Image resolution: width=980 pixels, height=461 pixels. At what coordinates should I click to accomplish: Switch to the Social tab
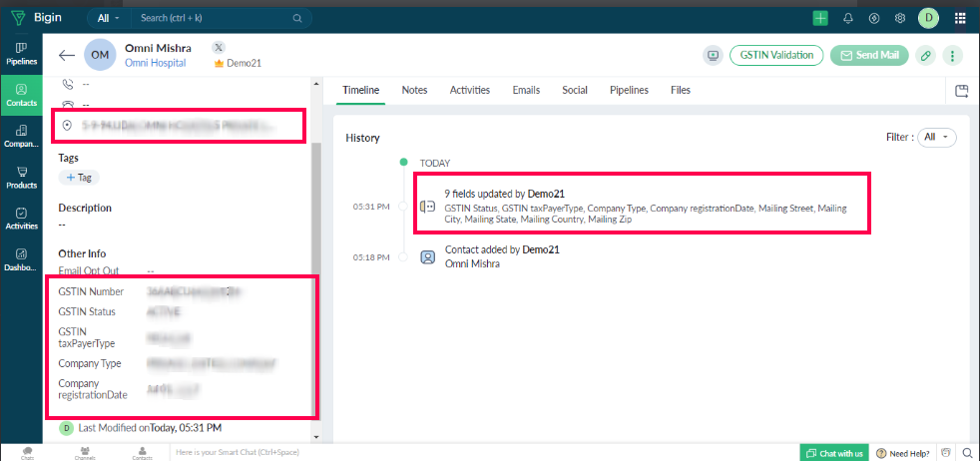(x=575, y=90)
